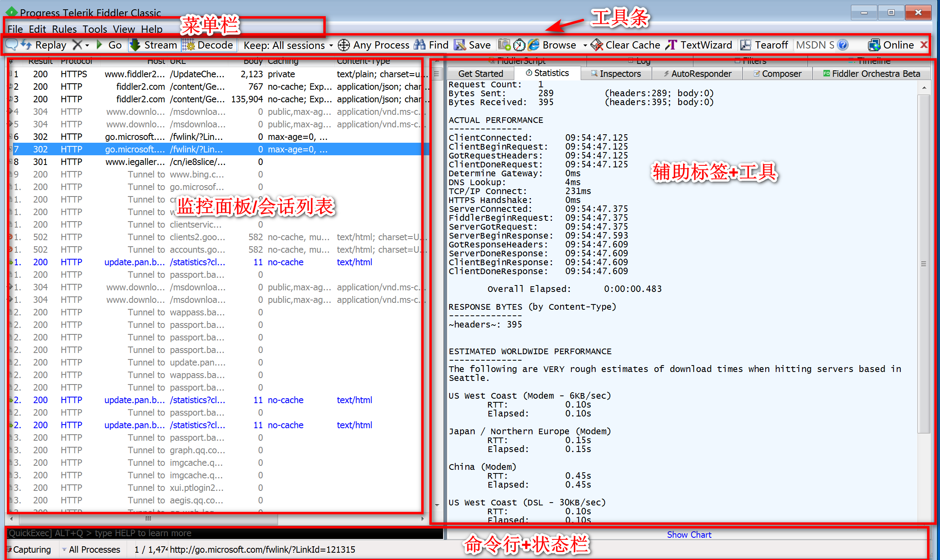Select the Tunnel to xui.ptlogin2 row
Image resolution: width=940 pixels, height=560 pixels.
219,488
